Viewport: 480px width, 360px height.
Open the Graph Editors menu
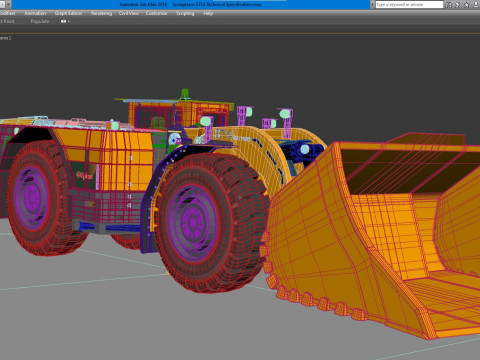(68, 13)
